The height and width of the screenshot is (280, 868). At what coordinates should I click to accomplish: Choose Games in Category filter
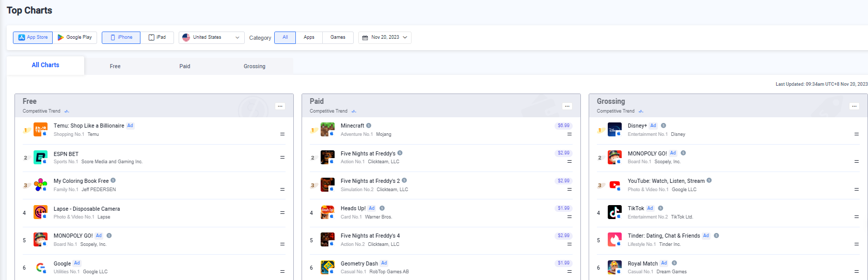[x=338, y=37]
